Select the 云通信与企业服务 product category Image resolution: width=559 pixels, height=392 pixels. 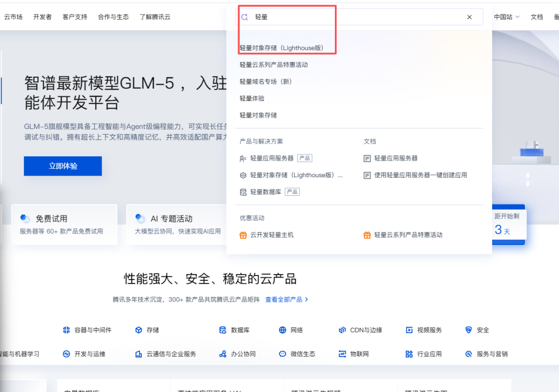[x=166, y=354]
